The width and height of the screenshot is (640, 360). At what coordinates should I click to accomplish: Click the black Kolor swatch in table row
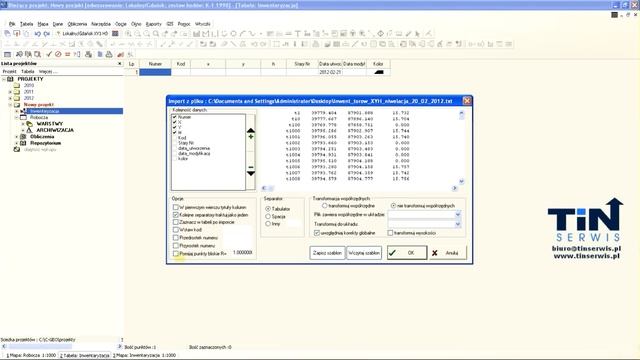point(378,72)
